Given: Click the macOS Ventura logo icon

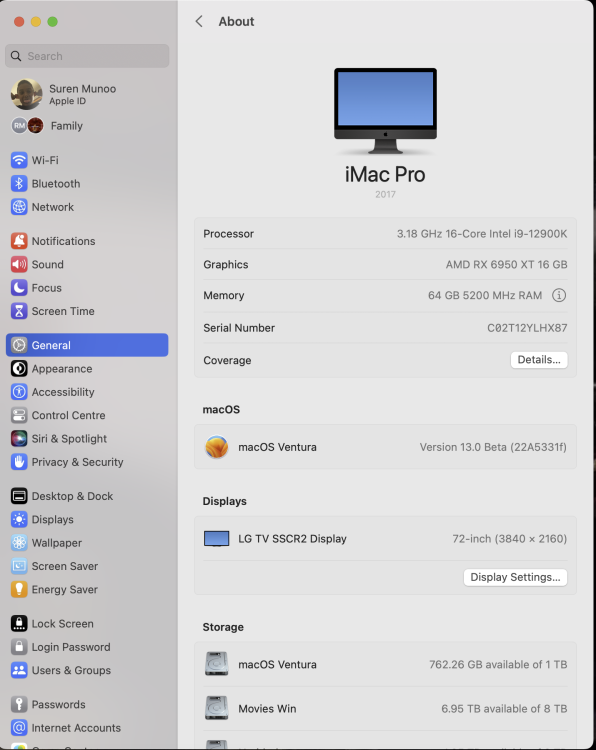Looking at the screenshot, I should 217,447.
